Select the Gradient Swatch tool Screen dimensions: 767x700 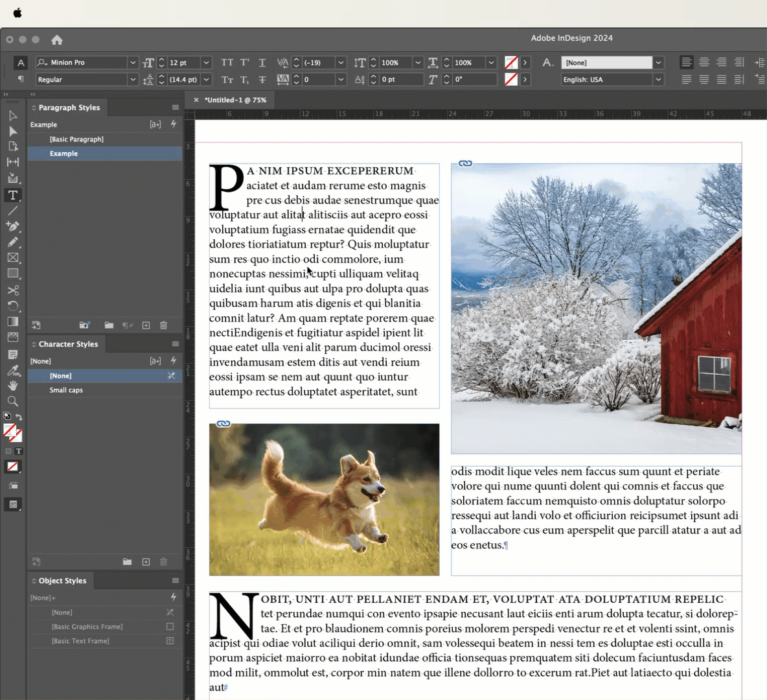(13, 321)
